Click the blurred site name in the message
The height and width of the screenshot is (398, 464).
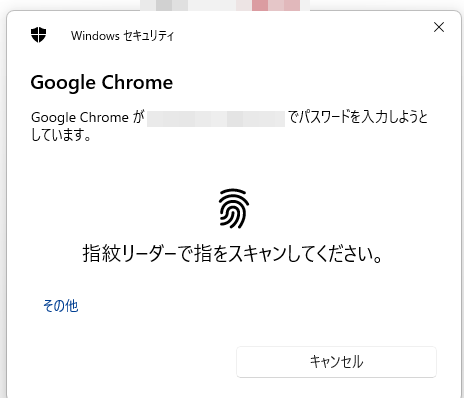point(216,119)
